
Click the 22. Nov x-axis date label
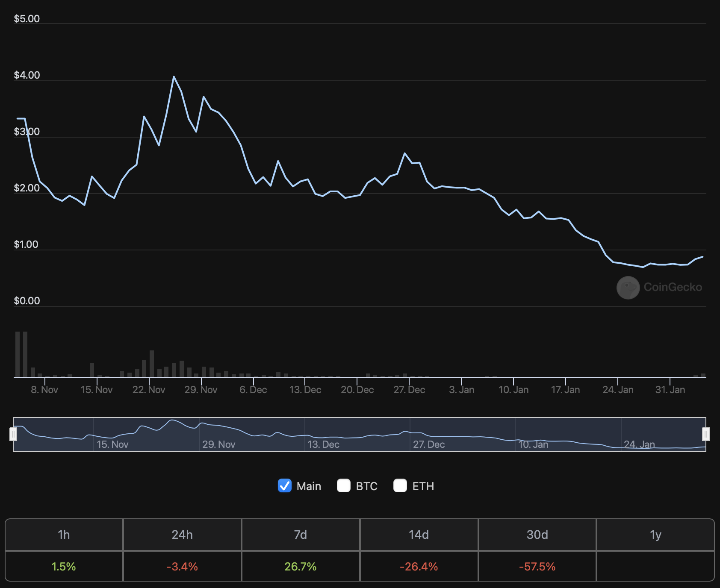point(149,390)
